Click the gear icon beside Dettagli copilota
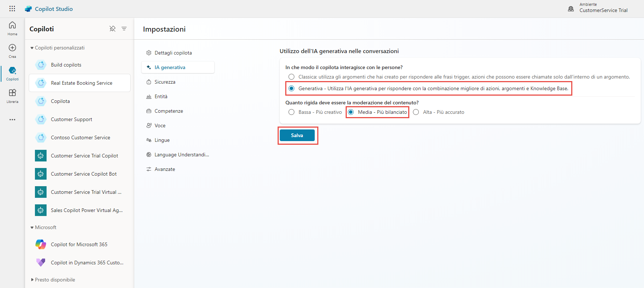The image size is (644, 288). 149,53
